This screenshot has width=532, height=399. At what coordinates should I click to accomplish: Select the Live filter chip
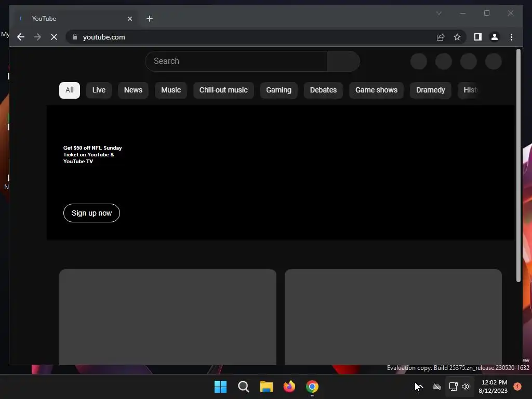pyautogui.click(x=99, y=90)
